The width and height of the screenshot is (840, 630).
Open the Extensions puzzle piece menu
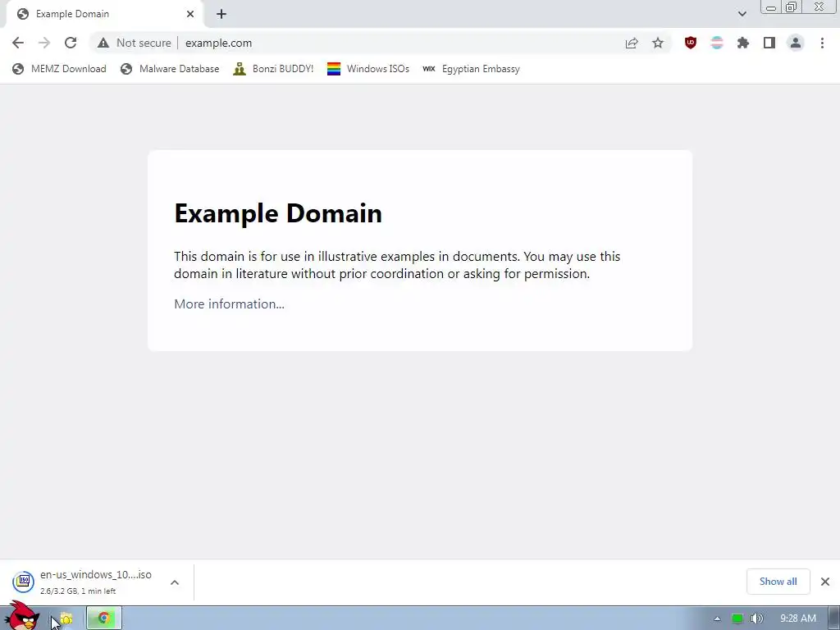pyautogui.click(x=743, y=43)
